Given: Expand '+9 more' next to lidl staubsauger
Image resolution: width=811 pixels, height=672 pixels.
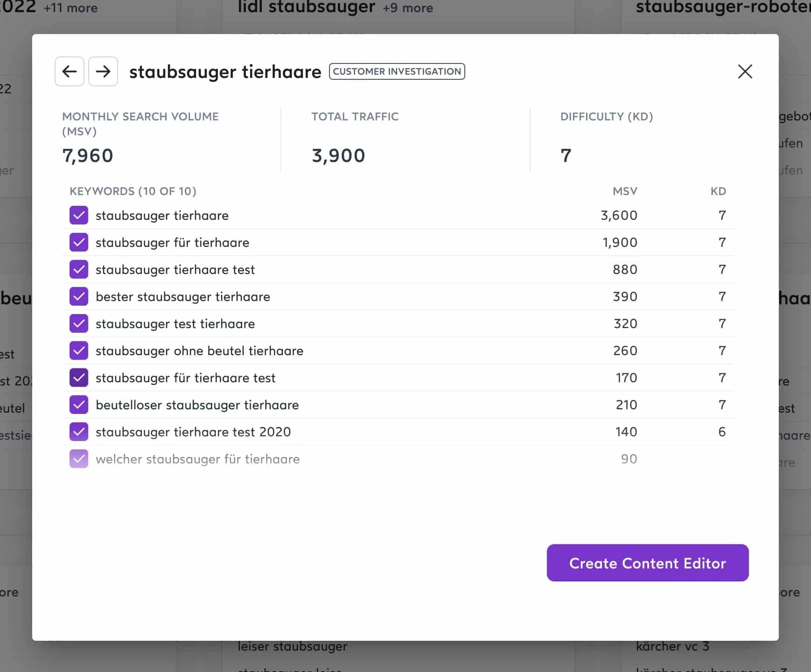Looking at the screenshot, I should pyautogui.click(x=407, y=8).
